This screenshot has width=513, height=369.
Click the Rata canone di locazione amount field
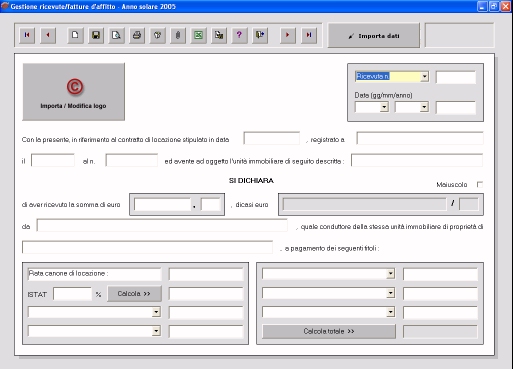(206, 275)
